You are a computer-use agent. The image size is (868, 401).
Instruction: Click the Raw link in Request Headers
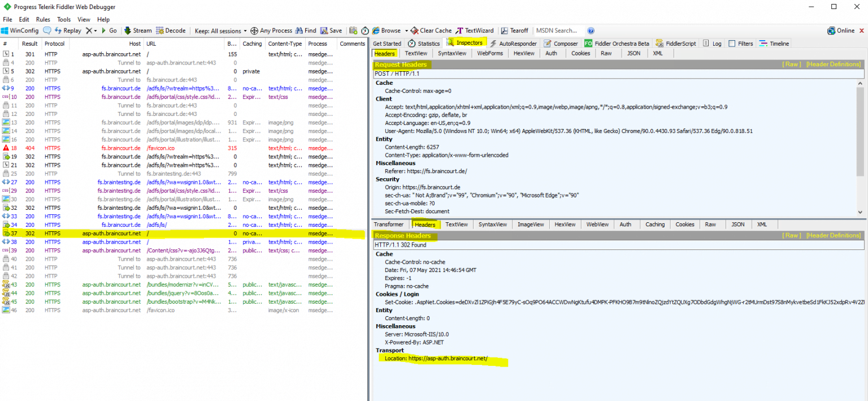[x=791, y=64]
